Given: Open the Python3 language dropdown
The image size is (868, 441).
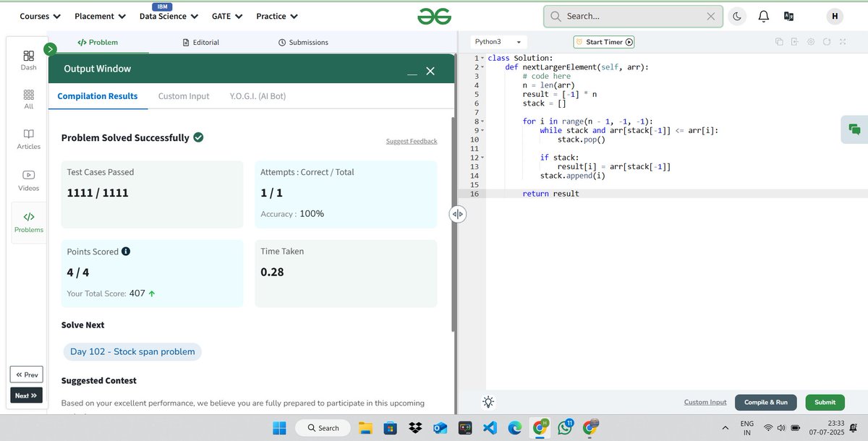Looking at the screenshot, I should pyautogui.click(x=498, y=42).
